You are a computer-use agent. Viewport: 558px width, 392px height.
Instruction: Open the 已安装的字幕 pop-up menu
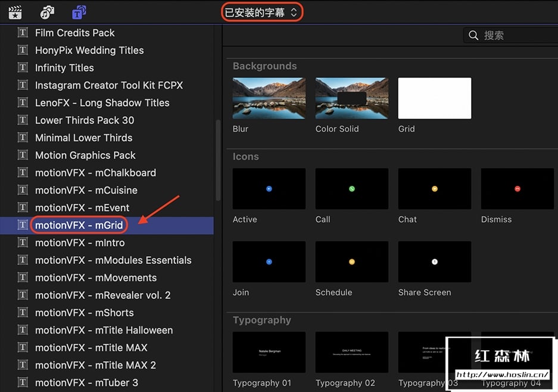pos(261,13)
